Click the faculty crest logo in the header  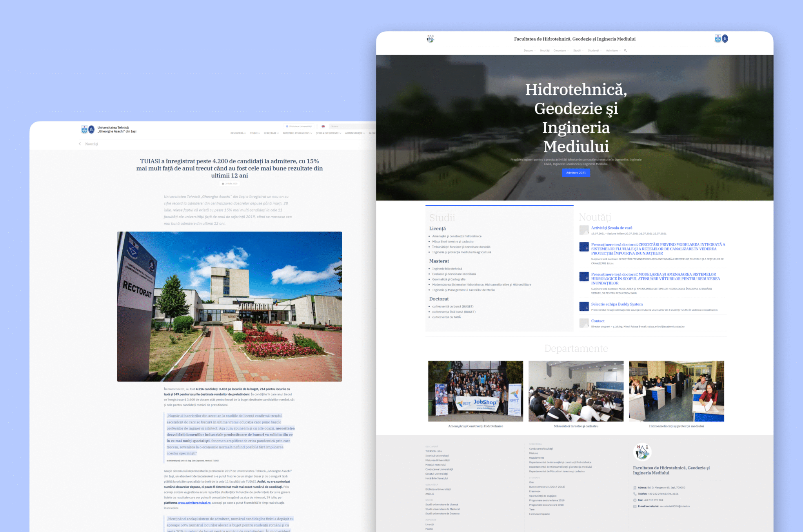point(430,39)
